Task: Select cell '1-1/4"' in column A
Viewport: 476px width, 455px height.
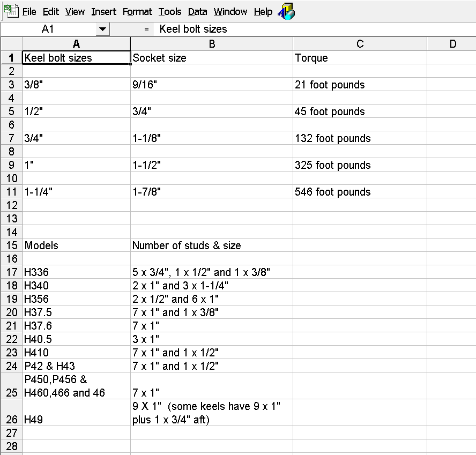Action: coord(76,191)
